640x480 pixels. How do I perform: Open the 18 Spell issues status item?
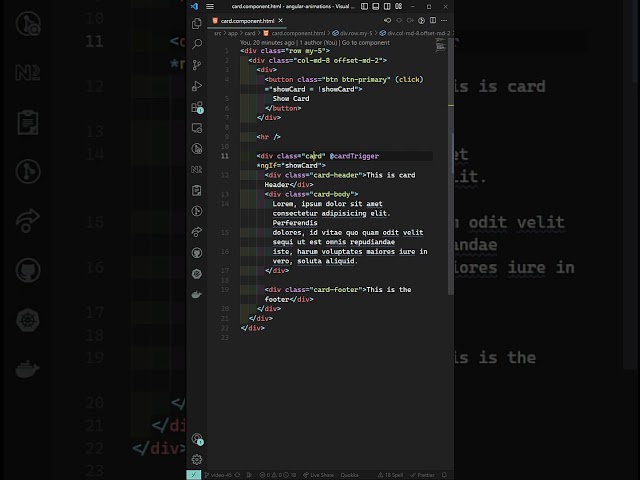[391, 475]
